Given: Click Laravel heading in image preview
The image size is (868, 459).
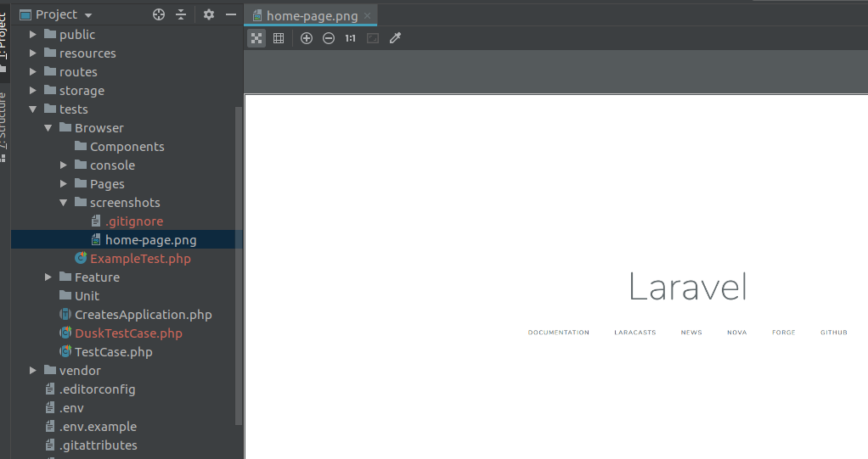Looking at the screenshot, I should (688, 287).
